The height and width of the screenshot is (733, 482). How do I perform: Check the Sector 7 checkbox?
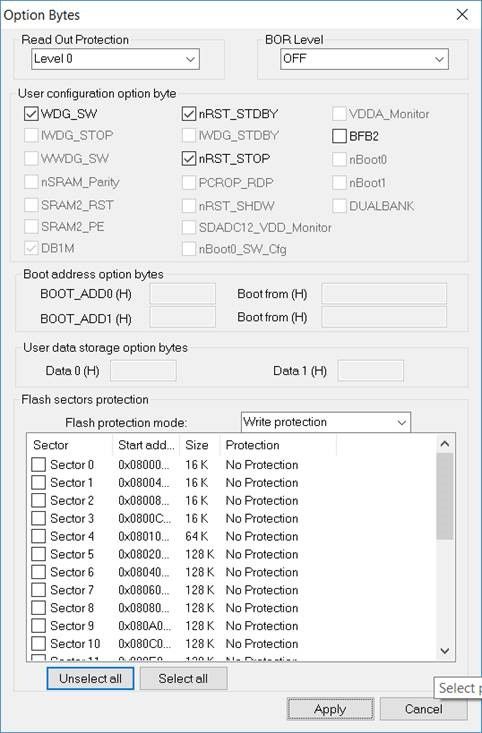(x=38, y=590)
